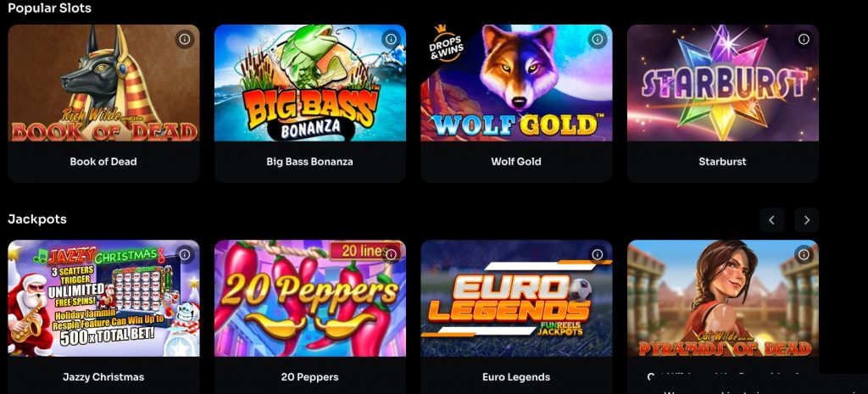The height and width of the screenshot is (394, 868).
Task: Open the 20 Peppers game image
Action: click(x=310, y=298)
